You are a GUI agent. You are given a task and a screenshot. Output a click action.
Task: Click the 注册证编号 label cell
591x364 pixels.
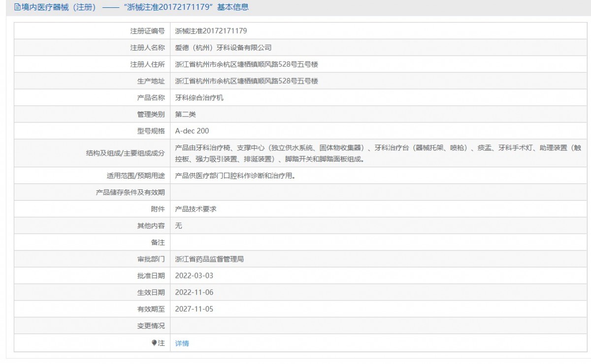coord(92,31)
